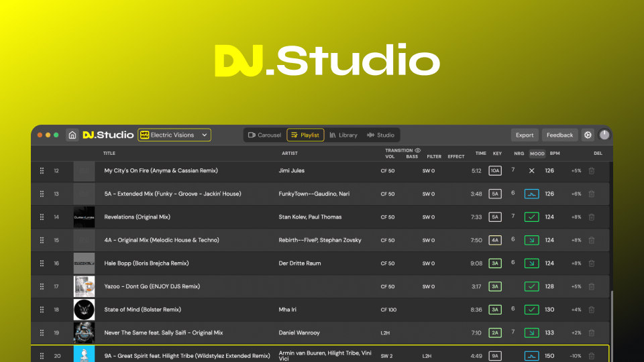The width and height of the screenshot is (644, 362).
Task: Click drag handle of track 15
Action: [x=42, y=240]
